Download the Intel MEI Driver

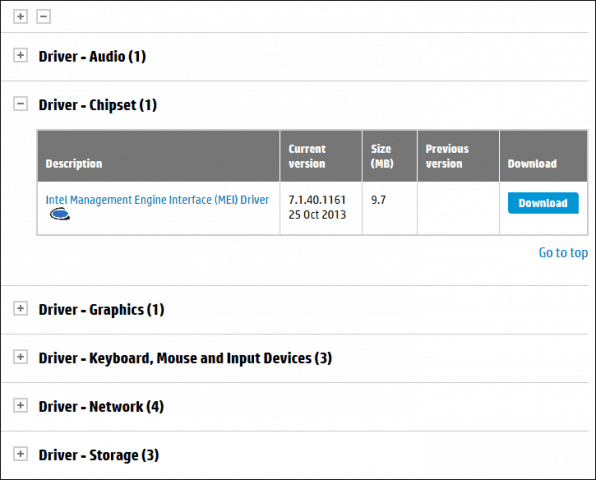543,203
